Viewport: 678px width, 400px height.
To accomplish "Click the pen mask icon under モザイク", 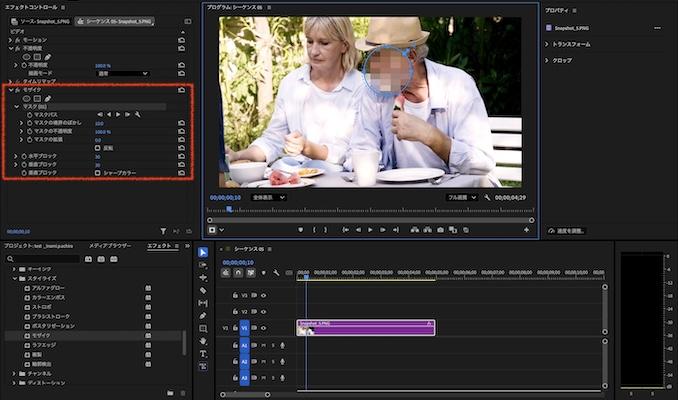I will tap(47, 98).
